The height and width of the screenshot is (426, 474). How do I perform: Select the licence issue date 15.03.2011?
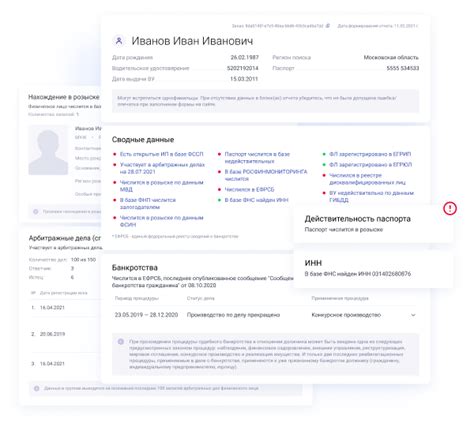[244, 79]
